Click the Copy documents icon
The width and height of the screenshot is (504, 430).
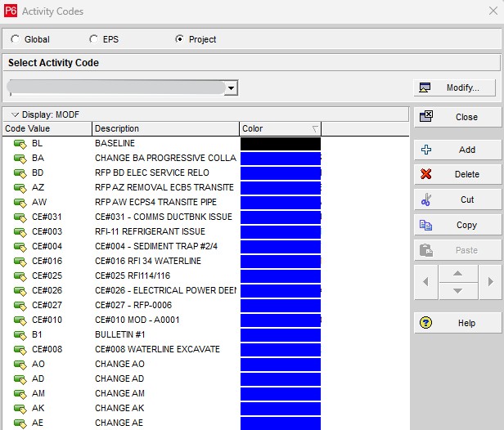pyautogui.click(x=425, y=225)
